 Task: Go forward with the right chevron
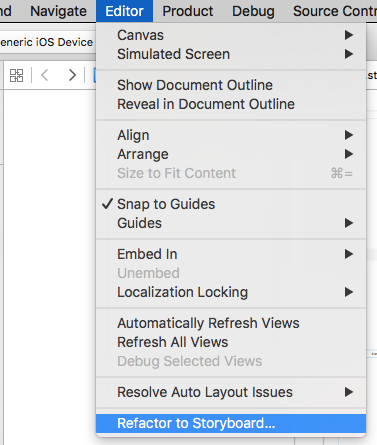72,75
